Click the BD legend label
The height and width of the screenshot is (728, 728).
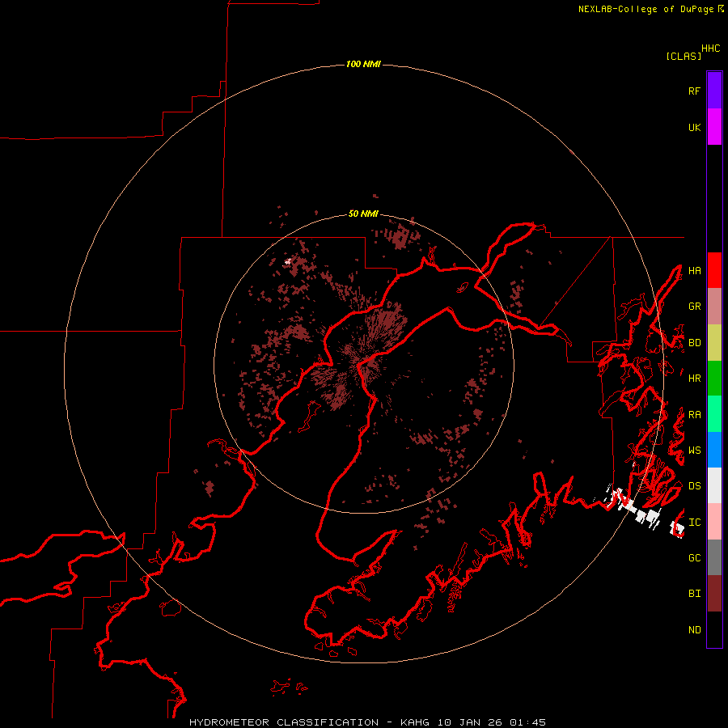(694, 343)
